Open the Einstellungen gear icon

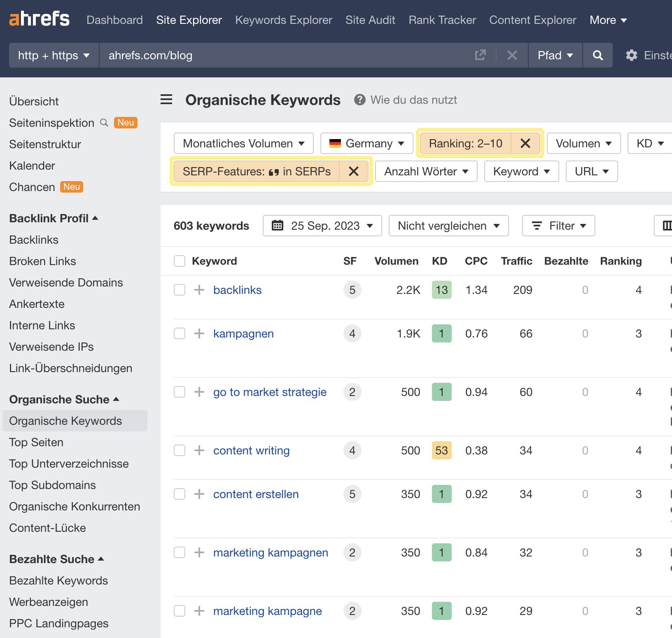tap(631, 55)
